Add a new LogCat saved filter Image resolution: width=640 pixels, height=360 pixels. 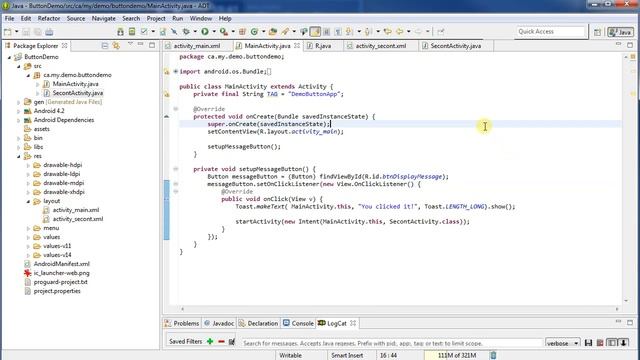click(210, 341)
